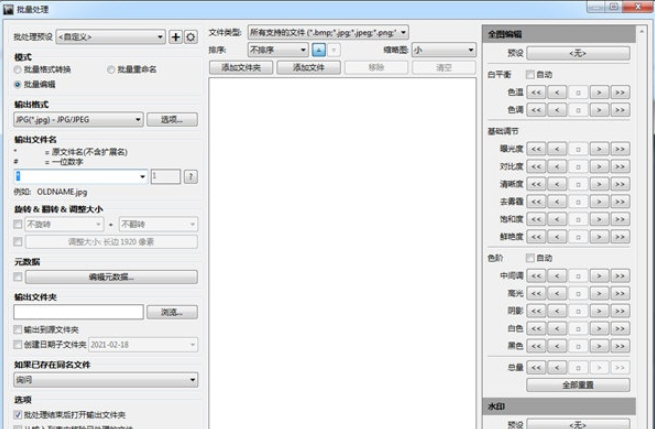Screen dimensions: 655x429
Task: Decrease 去雾霾 slightly with < button
Action: point(557,202)
